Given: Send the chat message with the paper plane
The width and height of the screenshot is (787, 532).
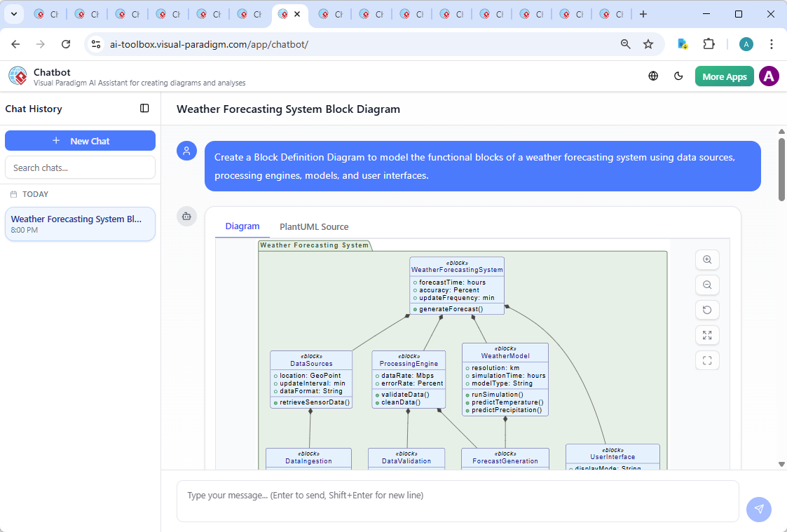Looking at the screenshot, I should pos(759,510).
